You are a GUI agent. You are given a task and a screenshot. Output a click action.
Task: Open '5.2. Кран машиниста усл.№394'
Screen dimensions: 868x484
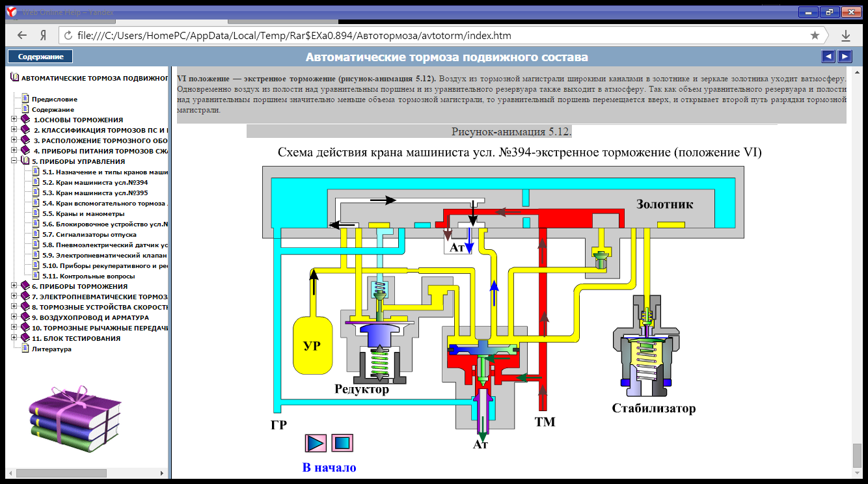(x=95, y=182)
